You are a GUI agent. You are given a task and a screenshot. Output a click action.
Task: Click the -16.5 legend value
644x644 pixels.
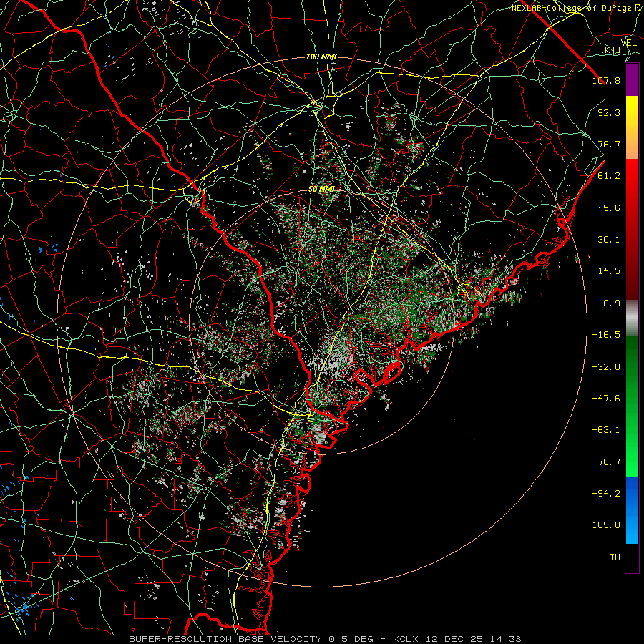click(606, 335)
